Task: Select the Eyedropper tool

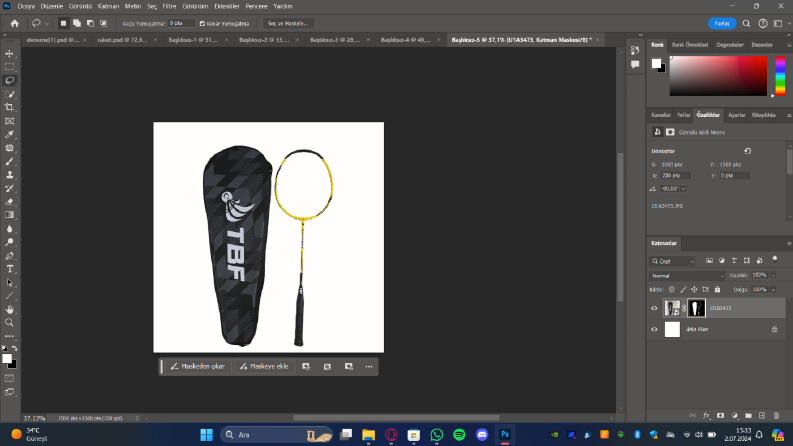Action: click(9, 135)
